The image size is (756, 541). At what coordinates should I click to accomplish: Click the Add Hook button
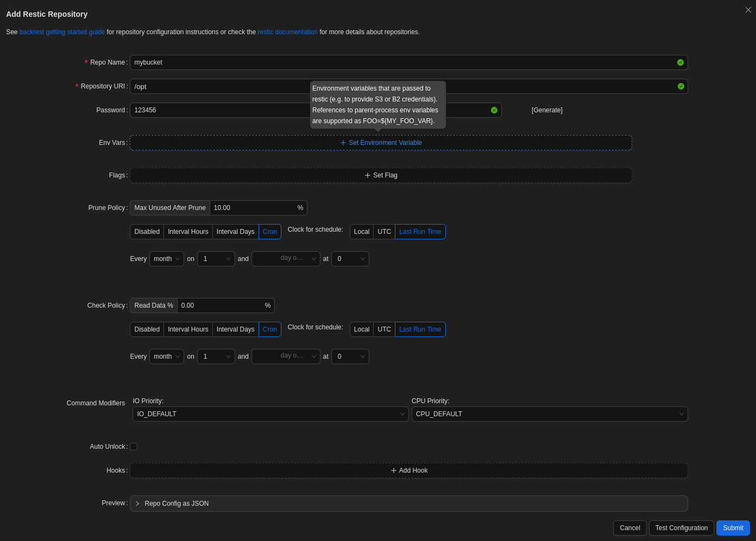coord(409,470)
